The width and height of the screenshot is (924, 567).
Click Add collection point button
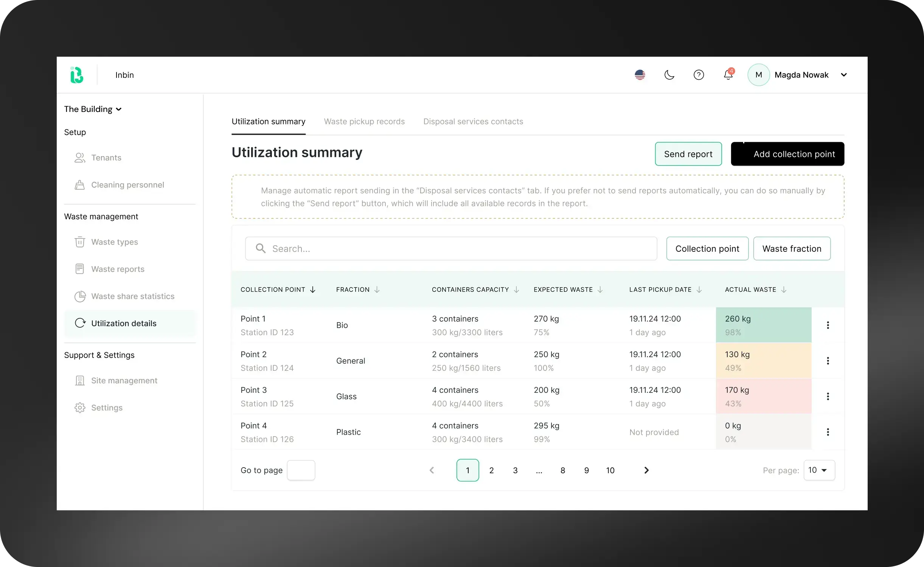pos(787,154)
